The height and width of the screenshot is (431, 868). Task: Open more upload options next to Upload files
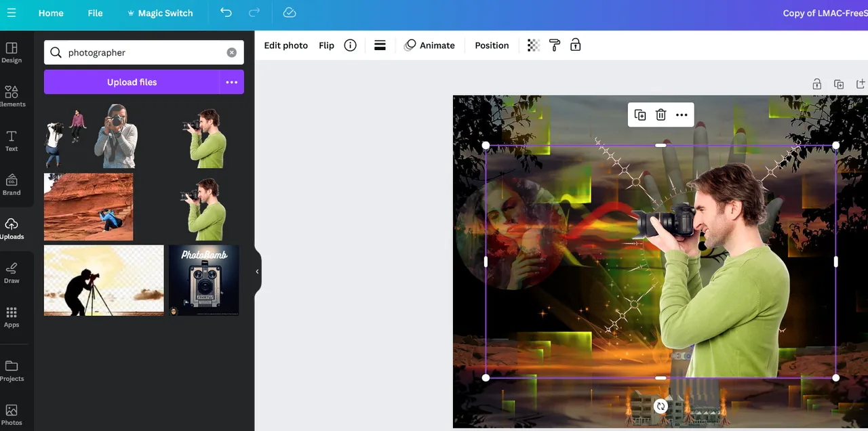232,82
